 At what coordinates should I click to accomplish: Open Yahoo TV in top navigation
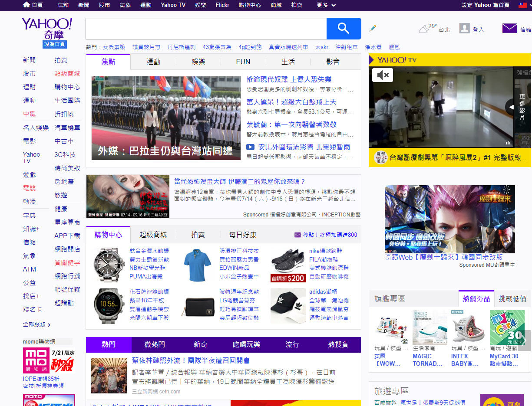[173, 5]
